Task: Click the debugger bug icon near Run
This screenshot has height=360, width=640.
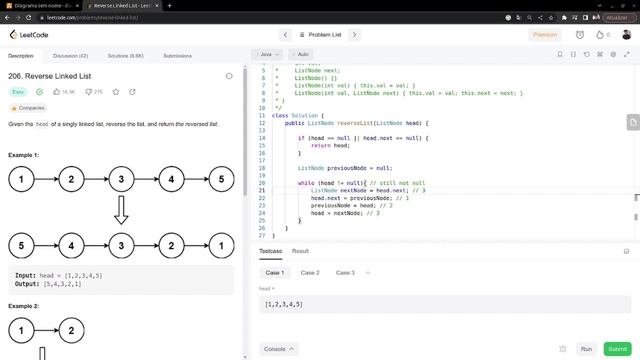Action: coord(563,349)
